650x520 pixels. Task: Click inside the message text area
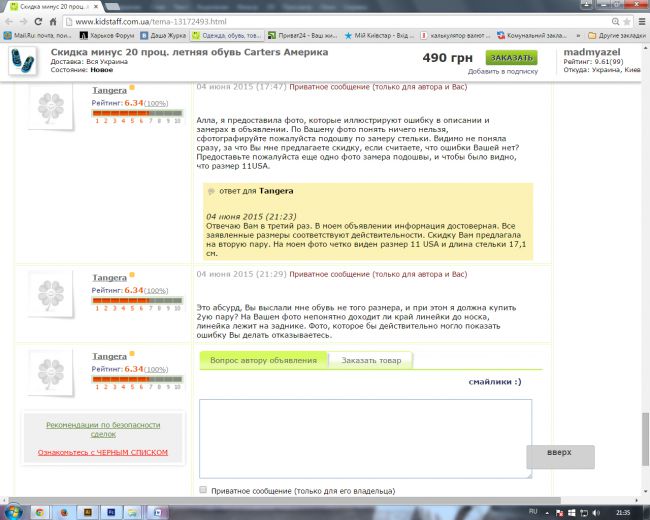(x=365, y=438)
